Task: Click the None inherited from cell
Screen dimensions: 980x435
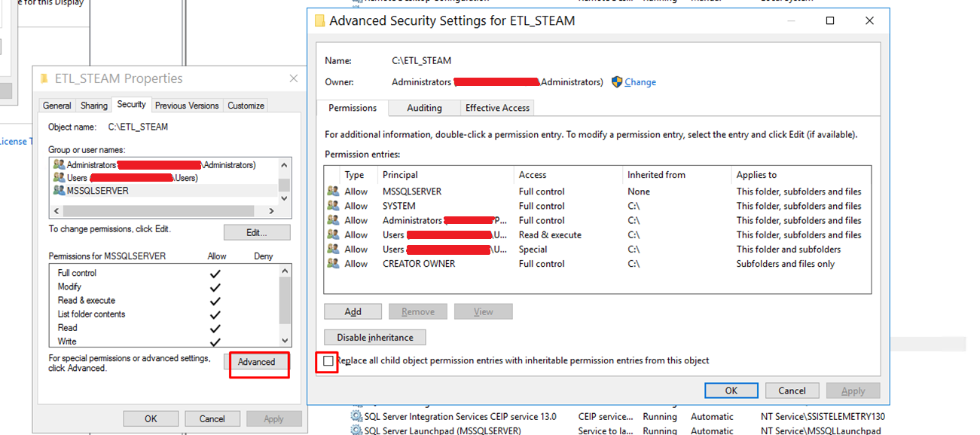Action: [639, 191]
